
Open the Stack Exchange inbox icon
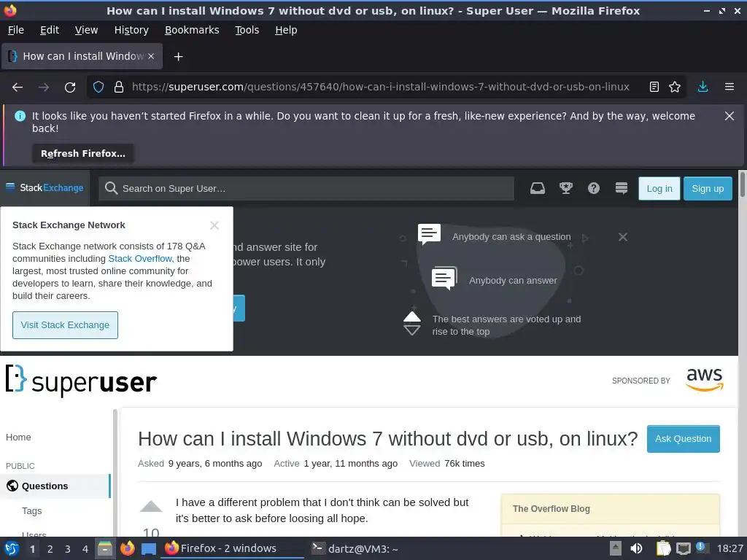(538, 189)
